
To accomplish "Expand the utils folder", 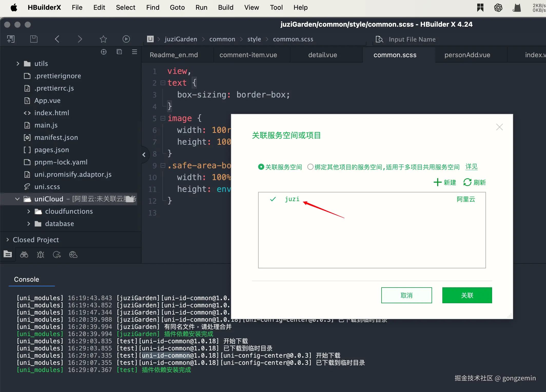I will [18, 63].
